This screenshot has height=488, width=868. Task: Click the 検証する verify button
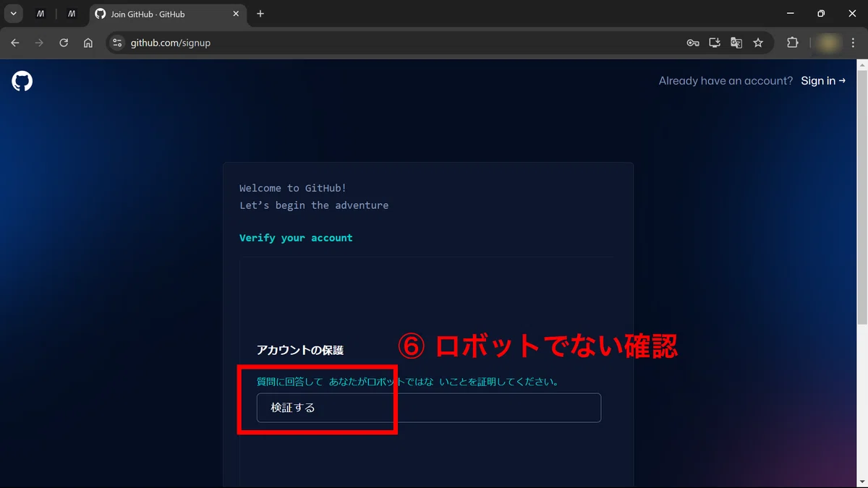429,408
